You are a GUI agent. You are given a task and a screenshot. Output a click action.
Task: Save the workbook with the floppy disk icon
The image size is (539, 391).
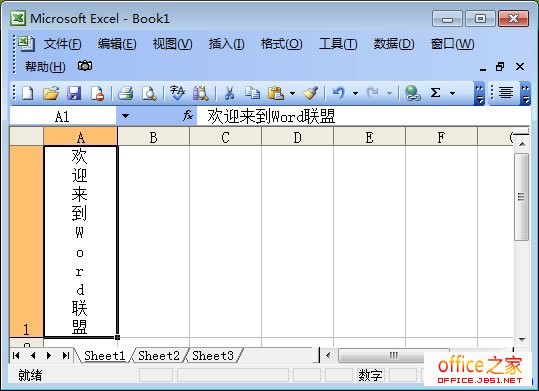click(74, 93)
